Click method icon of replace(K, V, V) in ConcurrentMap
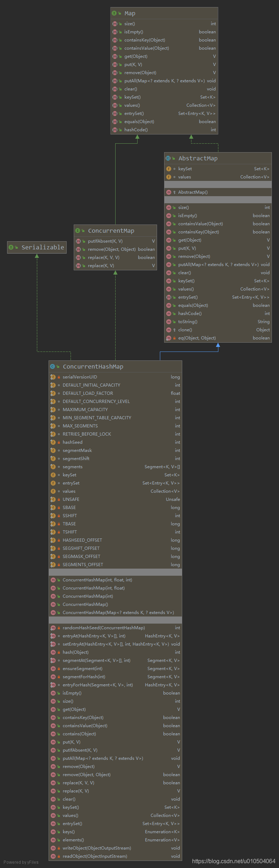Viewport: 279px width, 868px height. tap(78, 258)
